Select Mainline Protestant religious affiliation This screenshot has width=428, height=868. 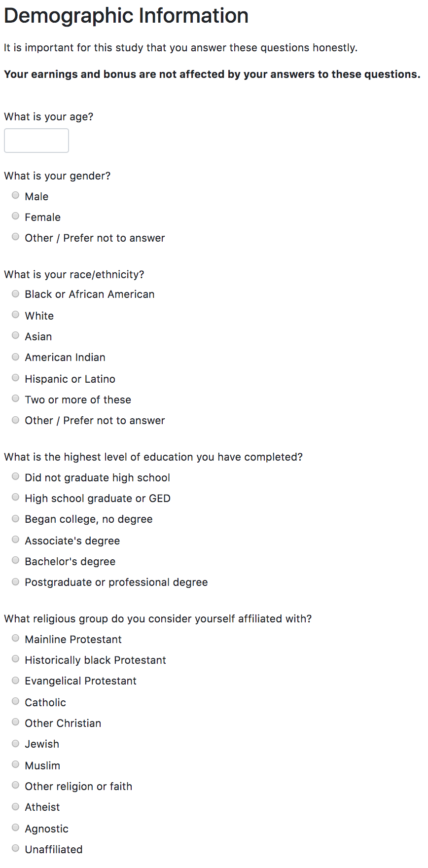point(16,638)
